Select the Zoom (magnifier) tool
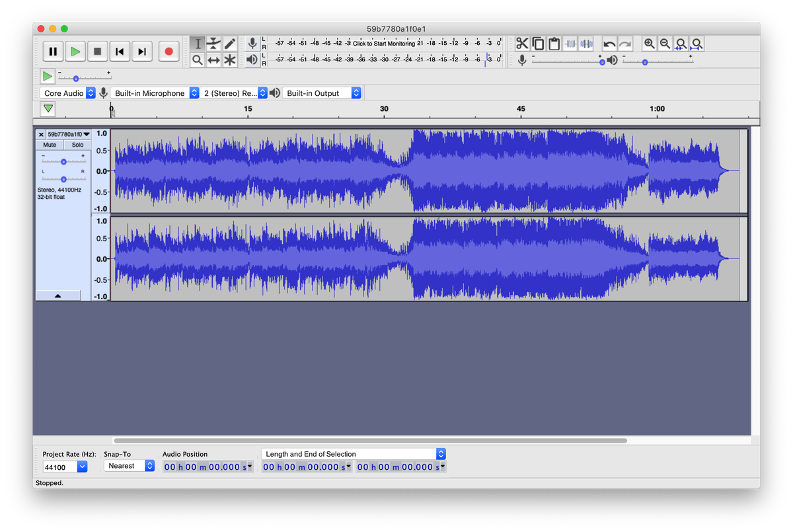This screenshot has width=793, height=532. (x=198, y=60)
